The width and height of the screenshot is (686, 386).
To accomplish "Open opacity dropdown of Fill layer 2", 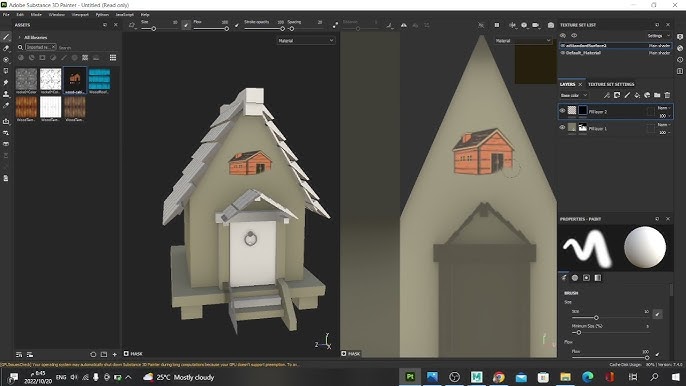I will [665, 116].
